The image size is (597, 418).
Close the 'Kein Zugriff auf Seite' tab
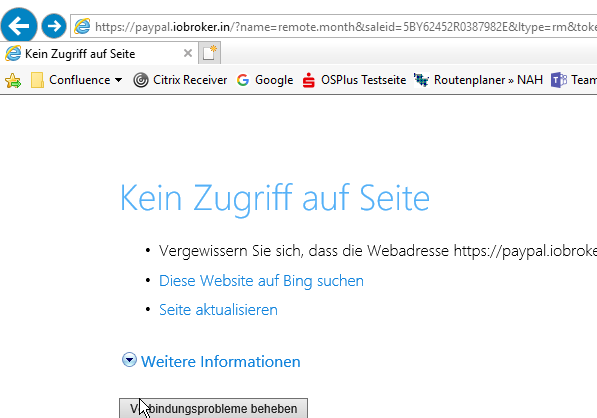click(187, 53)
